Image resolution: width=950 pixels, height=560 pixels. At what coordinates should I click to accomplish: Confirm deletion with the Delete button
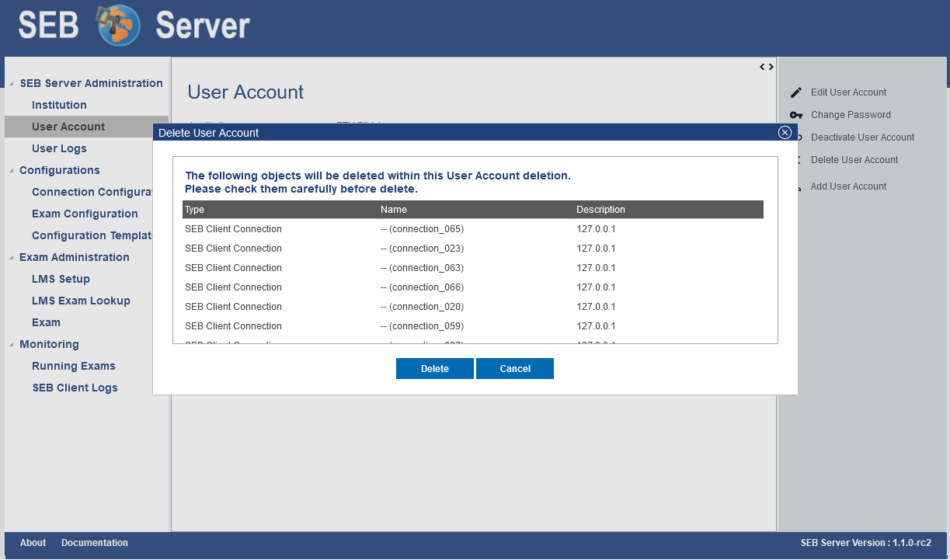pos(434,369)
